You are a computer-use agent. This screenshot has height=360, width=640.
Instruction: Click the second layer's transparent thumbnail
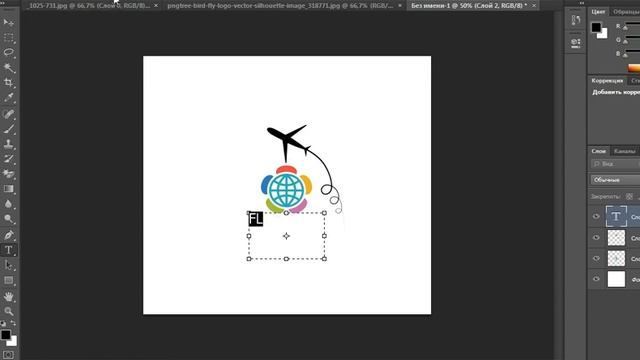[x=616, y=238]
